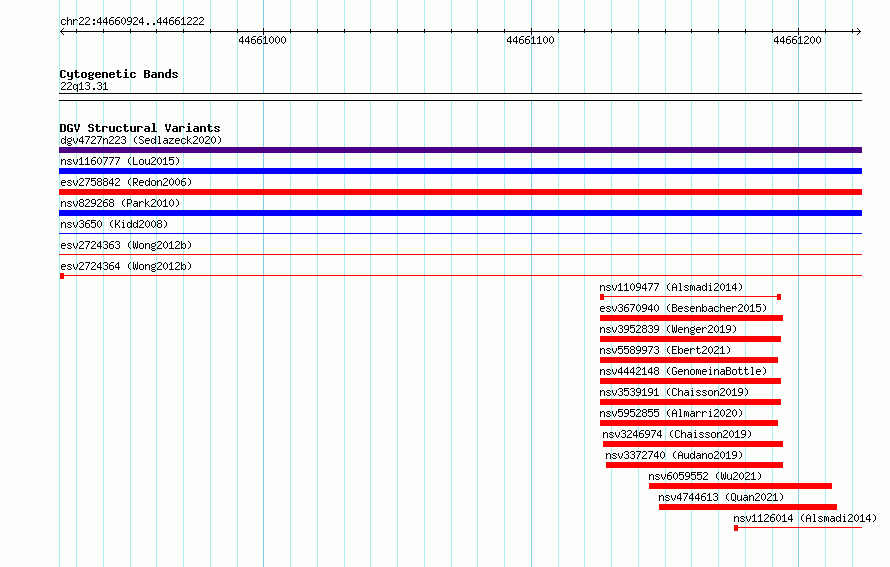Click the dgv4727n223 (Sedlazeck2020) label
Screen dimensions: 890x567
141,140
